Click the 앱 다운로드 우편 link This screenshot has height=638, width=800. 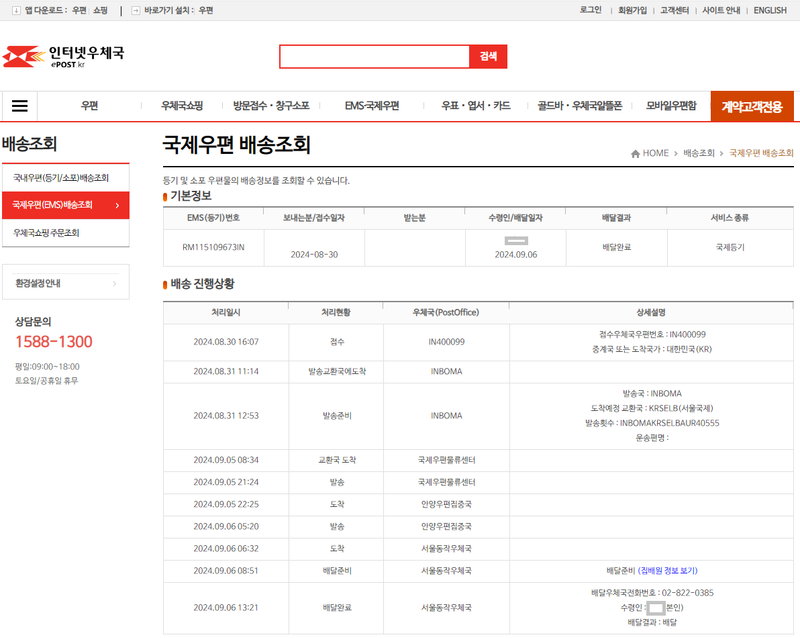pyautogui.click(x=78, y=10)
